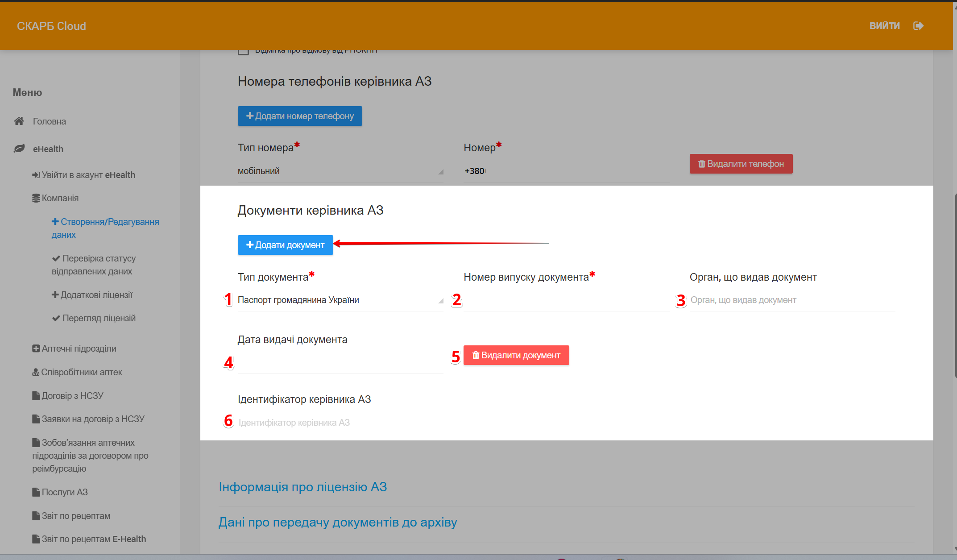
Task: Open the Тип документа dropdown
Action: [x=340, y=300]
